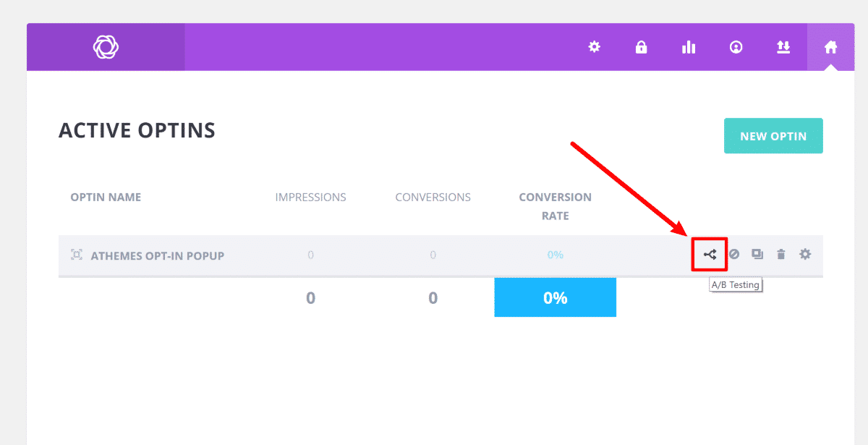Image resolution: width=868 pixels, height=445 pixels.
Task: Duplicate the Athemes opt-in popup
Action: click(757, 255)
